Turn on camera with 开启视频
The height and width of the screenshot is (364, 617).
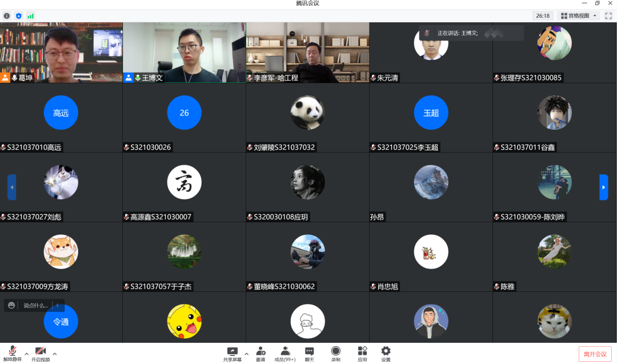click(x=41, y=354)
